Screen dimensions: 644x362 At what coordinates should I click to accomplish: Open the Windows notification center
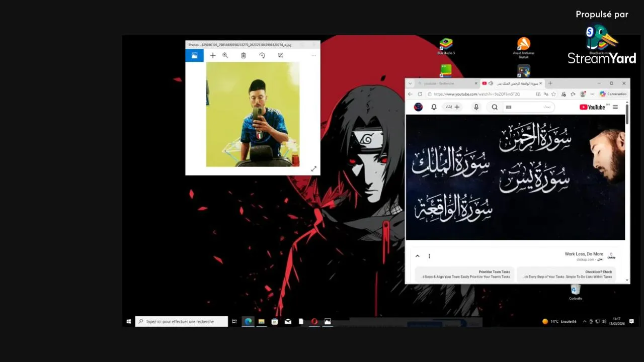click(632, 321)
